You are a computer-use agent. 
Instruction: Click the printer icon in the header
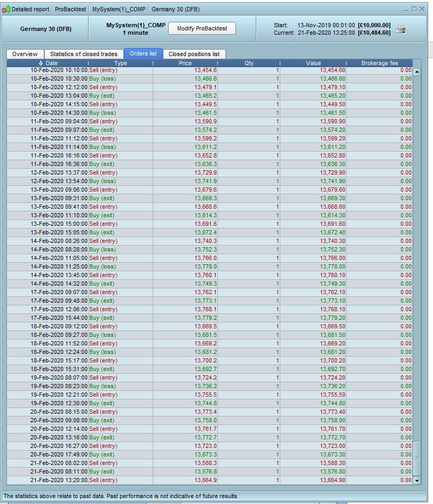point(400,29)
